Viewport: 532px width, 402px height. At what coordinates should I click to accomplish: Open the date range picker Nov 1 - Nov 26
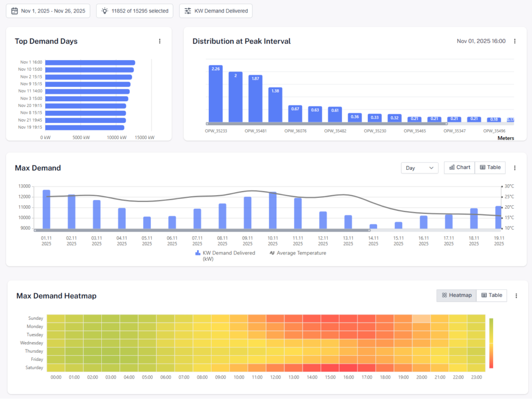point(48,11)
